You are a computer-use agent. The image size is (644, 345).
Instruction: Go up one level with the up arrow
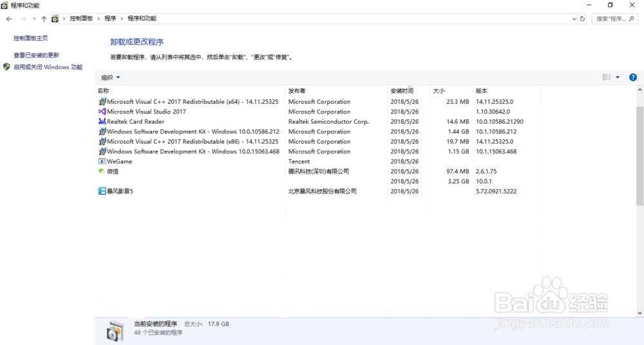(44, 19)
